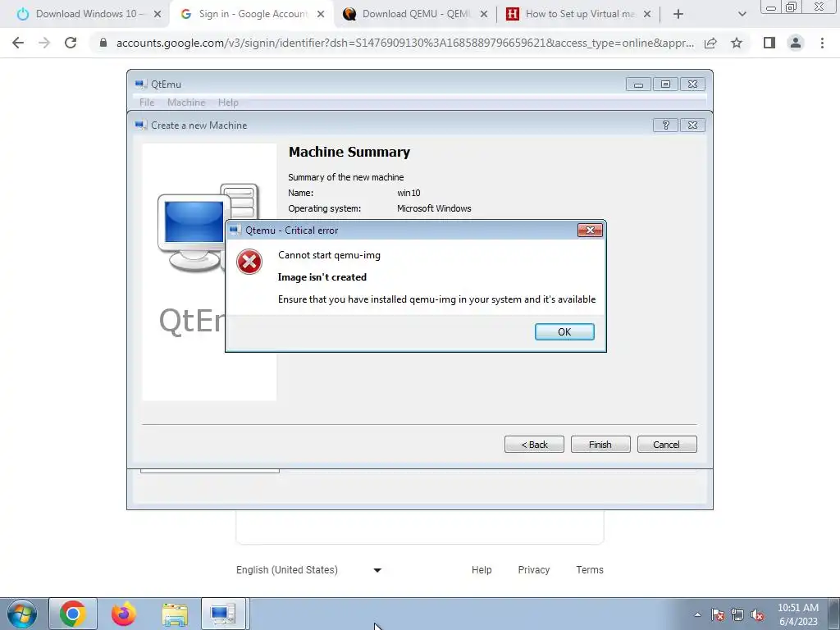
Task: Close the Download QEMU tab
Action: click(x=484, y=14)
